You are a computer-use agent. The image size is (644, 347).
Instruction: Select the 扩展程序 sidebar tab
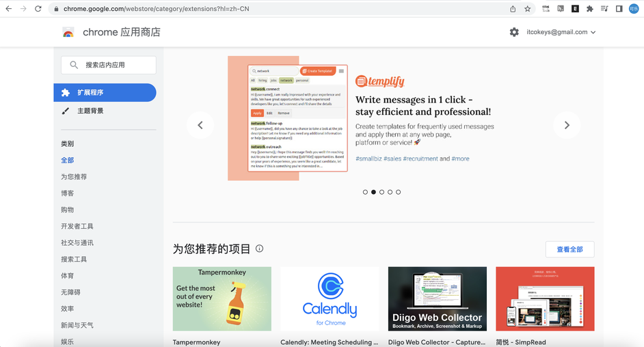click(105, 92)
